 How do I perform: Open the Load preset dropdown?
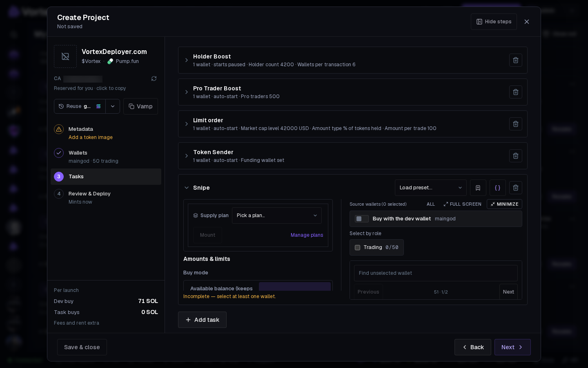tap(431, 188)
